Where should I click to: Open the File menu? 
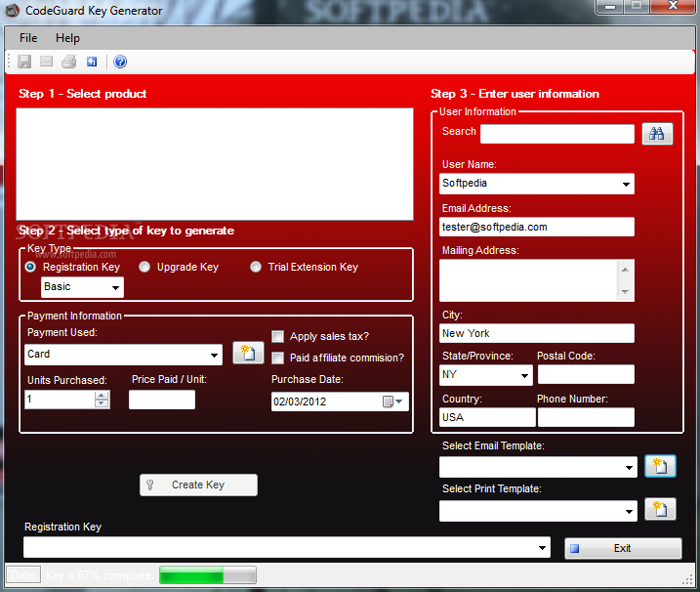click(x=28, y=38)
